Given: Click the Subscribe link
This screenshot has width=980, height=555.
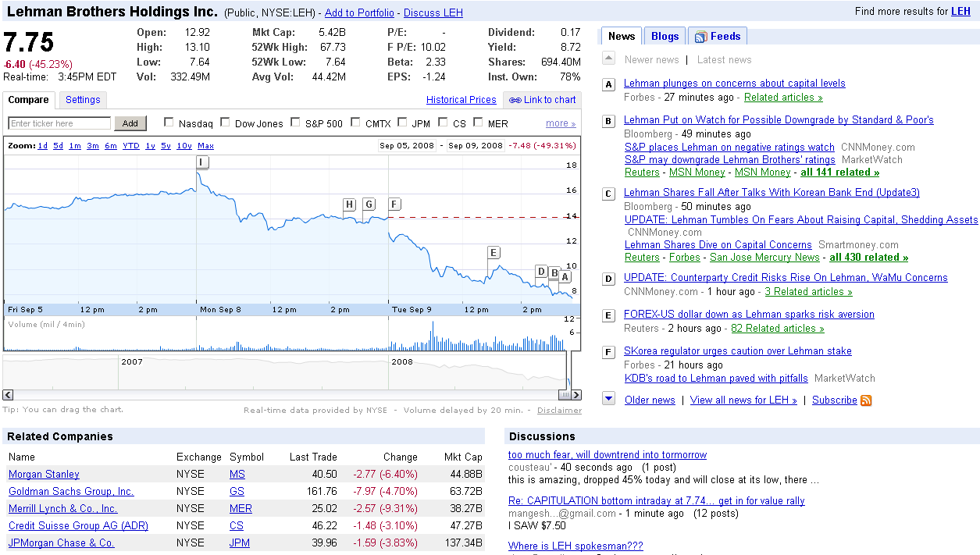Looking at the screenshot, I should click(835, 400).
